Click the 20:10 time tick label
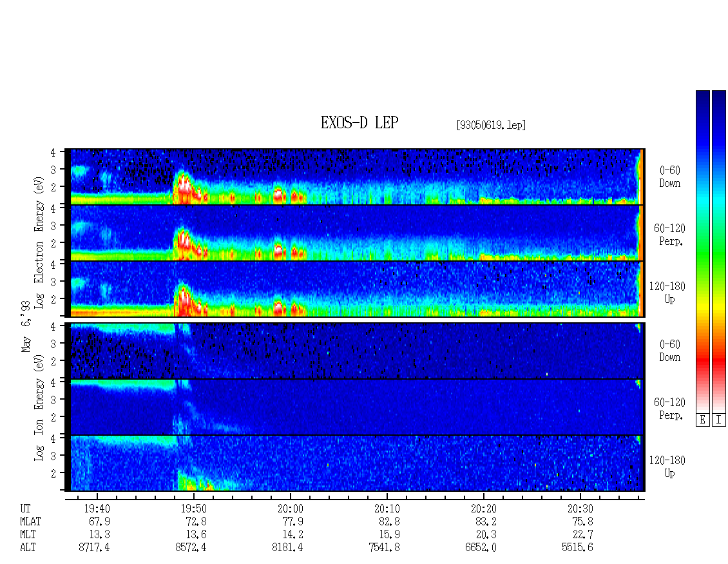This screenshot has width=728, height=564. click(387, 509)
